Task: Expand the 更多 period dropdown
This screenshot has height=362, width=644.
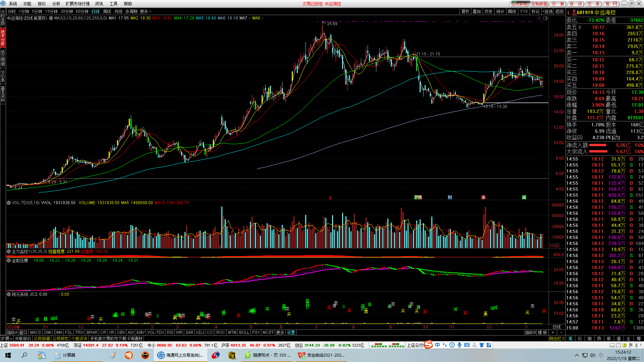Action: point(146,11)
